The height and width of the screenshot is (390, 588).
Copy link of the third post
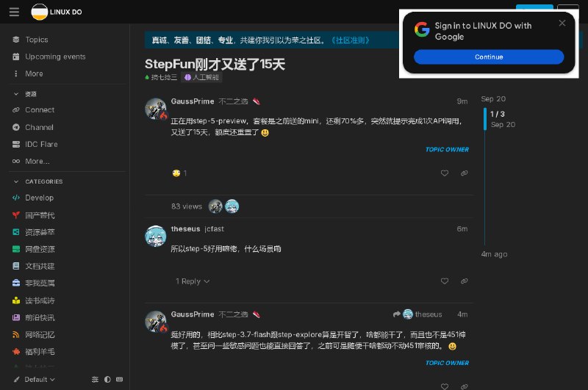pos(465,386)
